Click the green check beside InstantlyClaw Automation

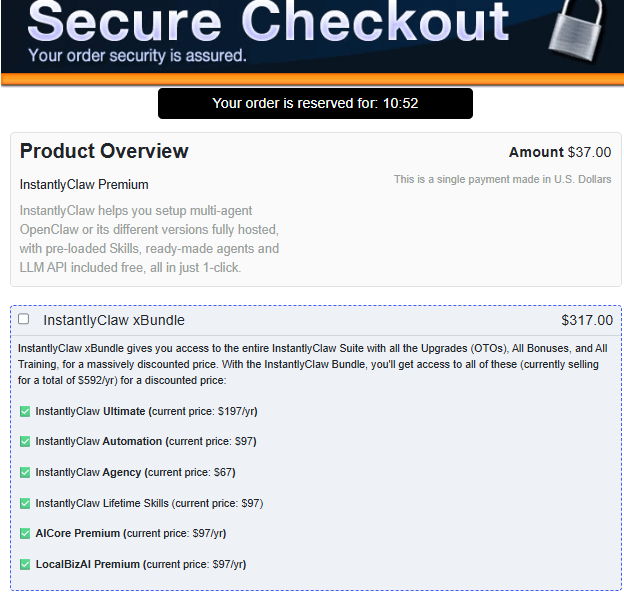tap(25, 442)
